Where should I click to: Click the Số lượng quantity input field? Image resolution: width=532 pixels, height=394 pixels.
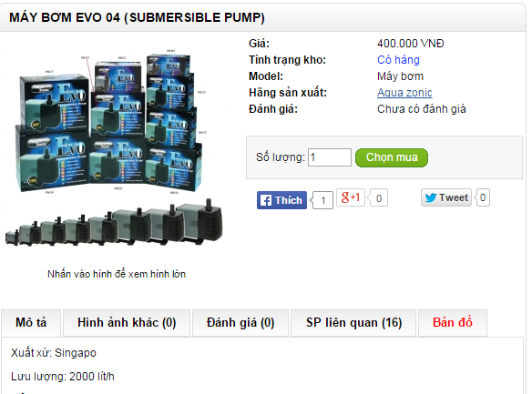point(330,157)
